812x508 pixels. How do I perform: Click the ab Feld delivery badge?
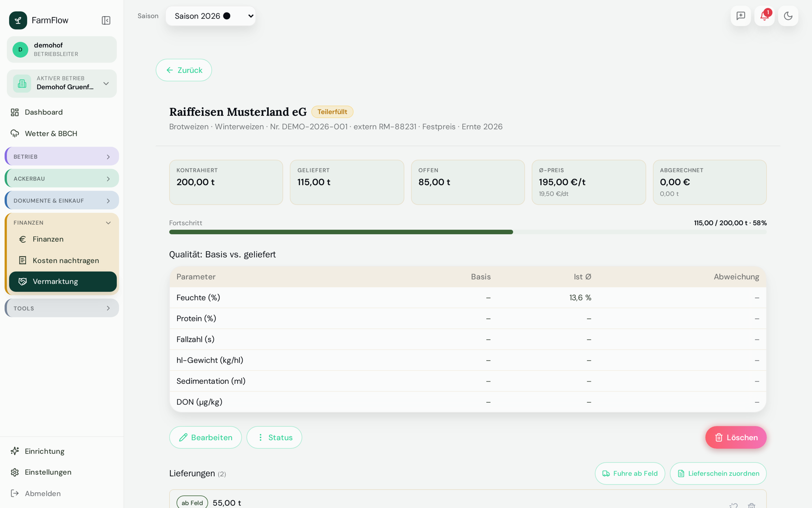pyautogui.click(x=192, y=502)
